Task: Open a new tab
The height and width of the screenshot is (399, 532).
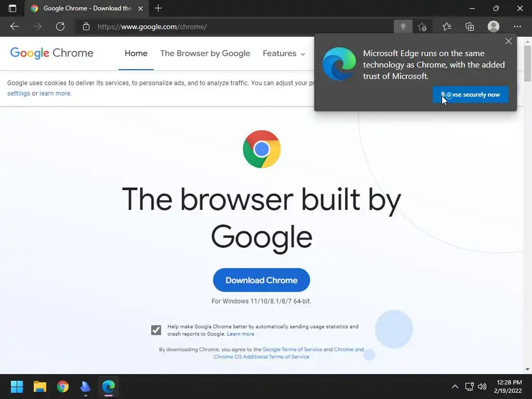Action: tap(158, 8)
